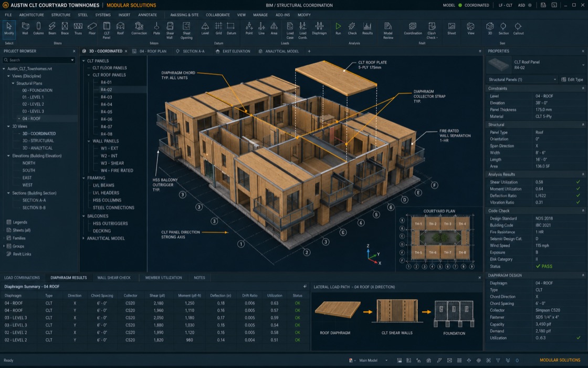Screen dimensions: 588x368
Task: Select roof panel R4-05 in tree
Action: (107, 112)
